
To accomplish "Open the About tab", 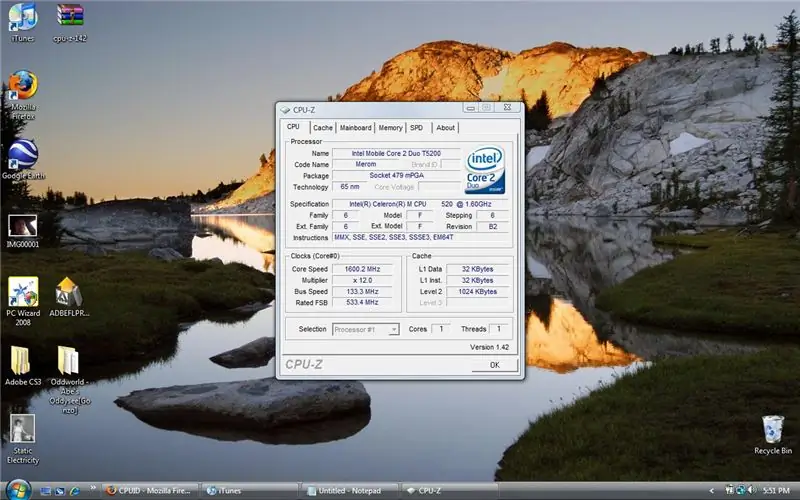I will 445,128.
